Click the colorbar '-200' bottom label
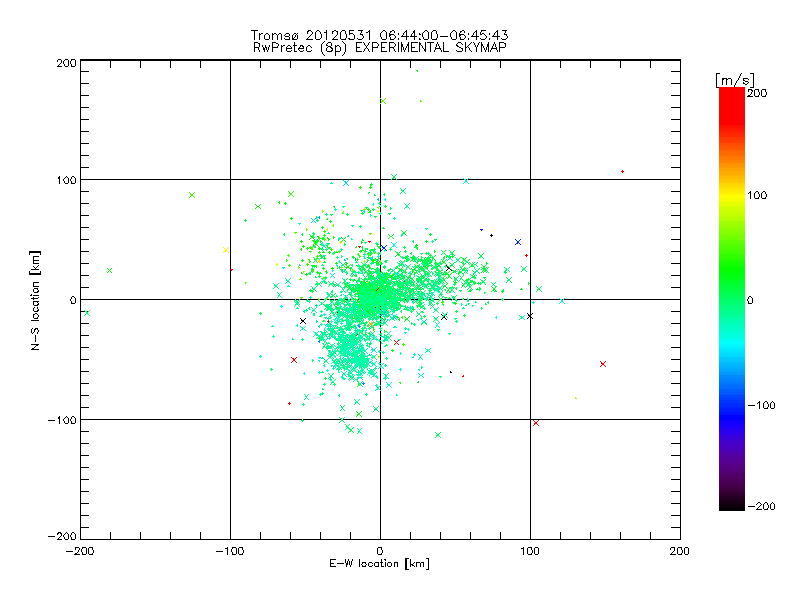Viewport: 800px width, 600px height. point(761,506)
